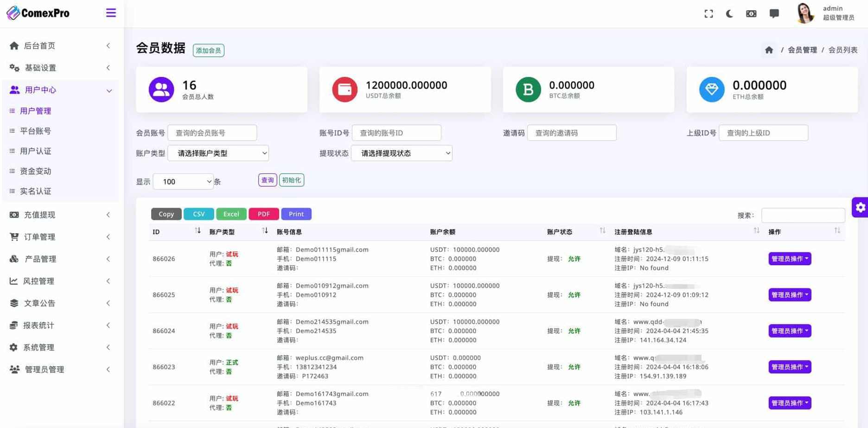The width and height of the screenshot is (868, 428).
Task: Select 平台账号 in the sidebar menu
Action: [x=36, y=131]
